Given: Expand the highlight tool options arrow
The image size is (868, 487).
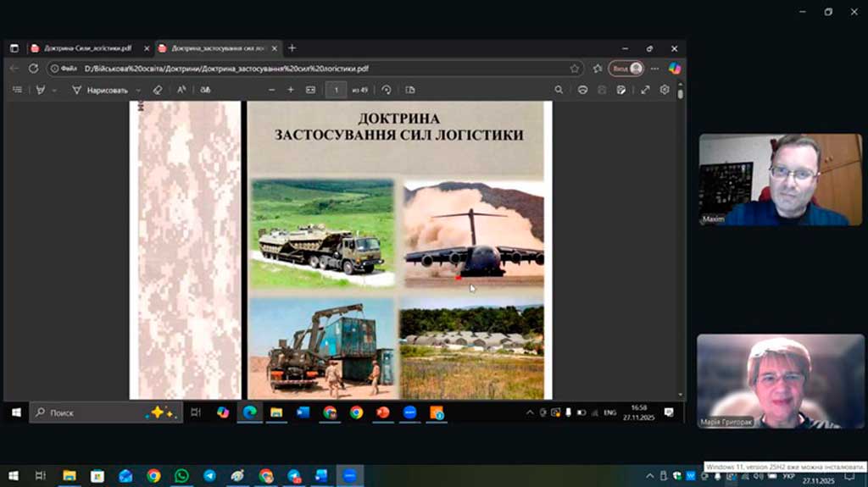Looking at the screenshot, I should 53,90.
